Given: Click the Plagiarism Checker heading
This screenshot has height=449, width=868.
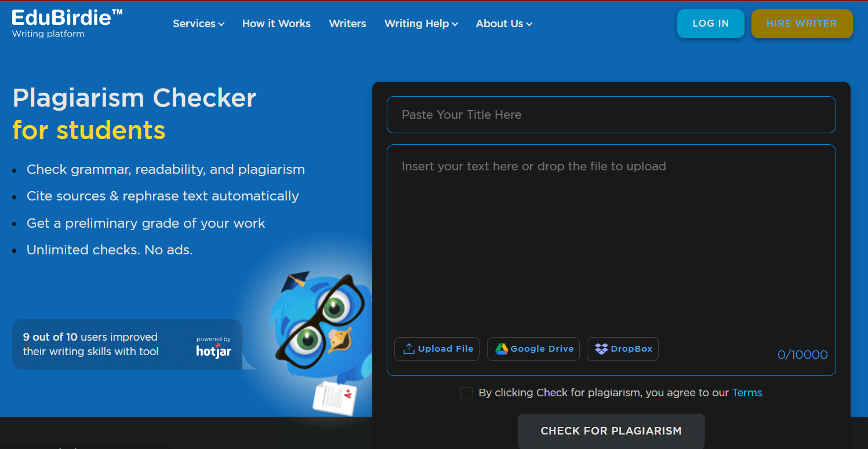Looking at the screenshot, I should point(135,98).
